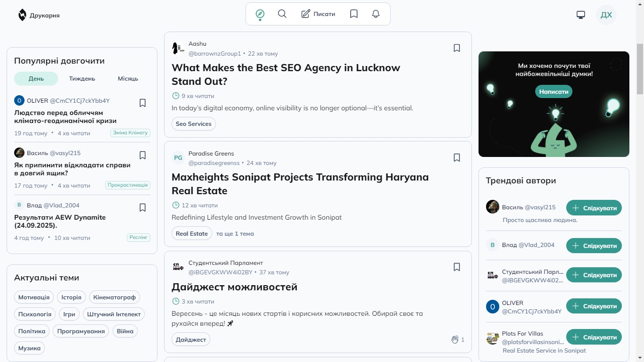Open 'Результати AEW Dynamite' article
Image resolution: width=644 pixels, height=362 pixels.
[x=60, y=222]
